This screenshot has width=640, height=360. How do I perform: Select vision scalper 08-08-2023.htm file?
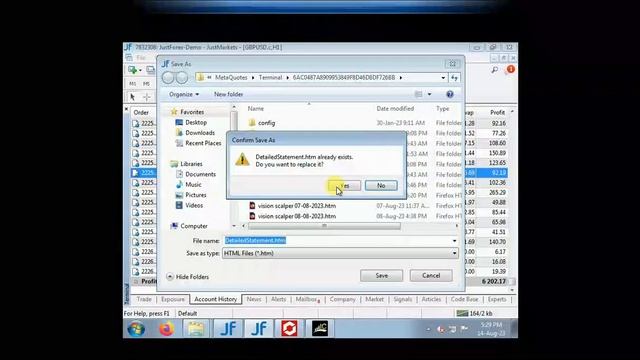click(297, 216)
